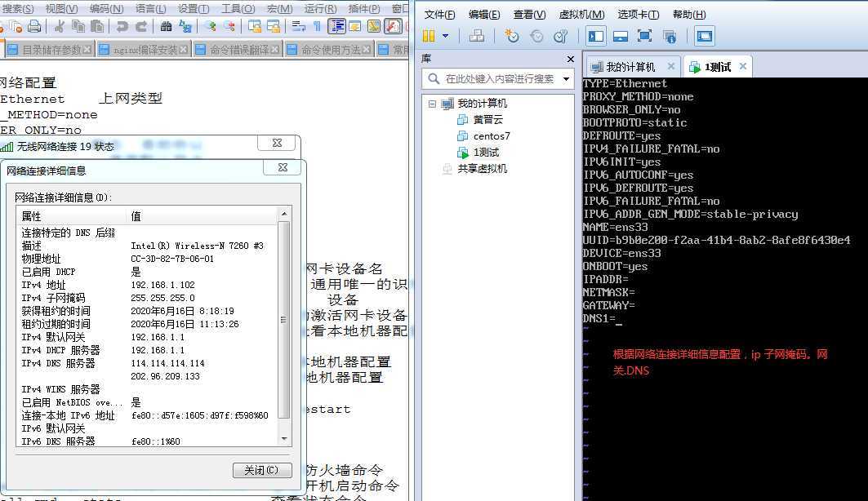Screen dimensions: 868x501
Task: Toggle the indent guide icon
Action: click(336, 26)
